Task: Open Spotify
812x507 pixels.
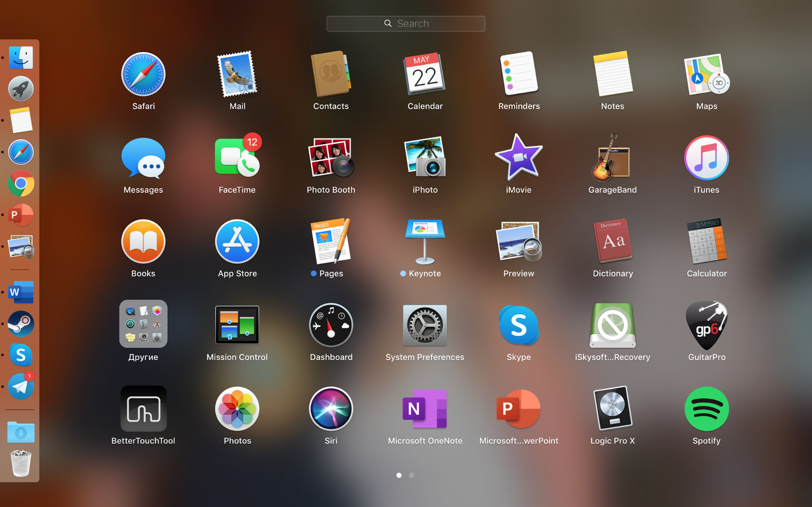Action: pyautogui.click(x=706, y=409)
